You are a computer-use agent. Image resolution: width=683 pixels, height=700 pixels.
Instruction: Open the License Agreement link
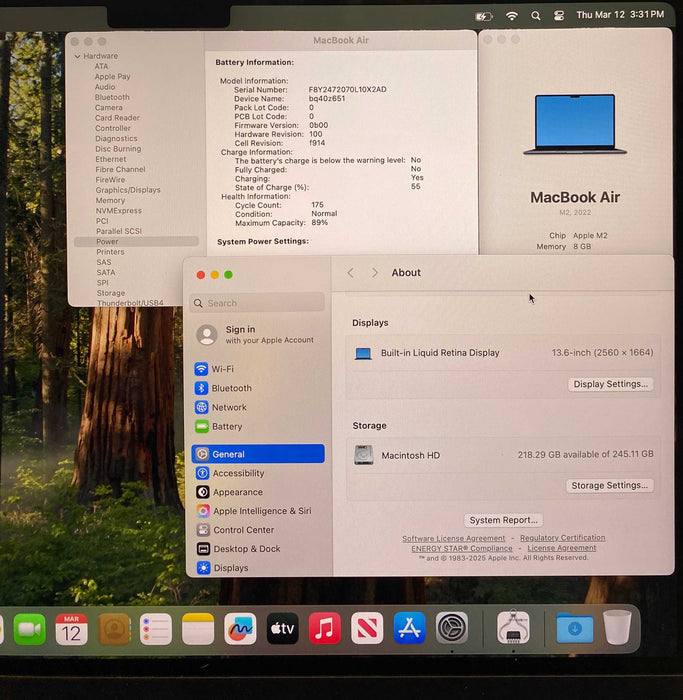tap(562, 548)
